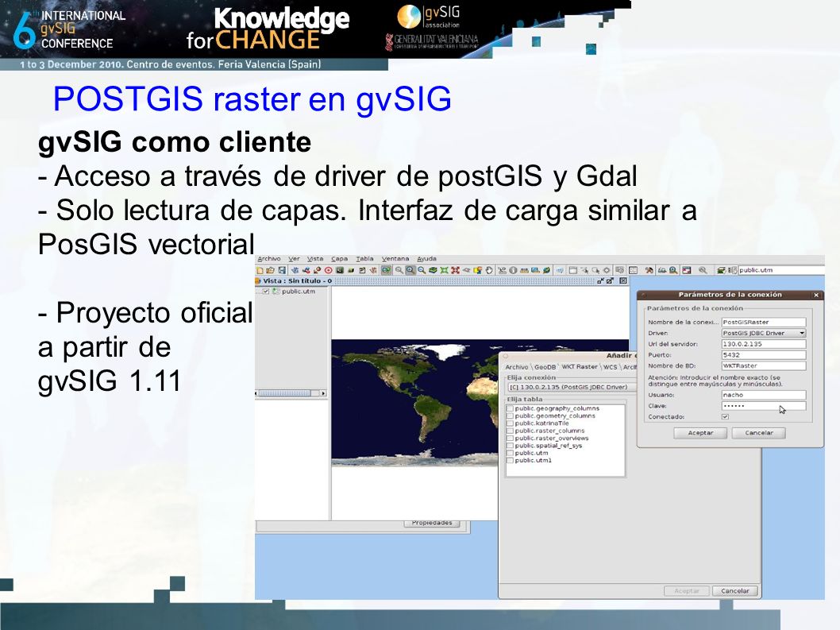Click the Propiedades button
This screenshot has height=630, width=840.
[432, 524]
